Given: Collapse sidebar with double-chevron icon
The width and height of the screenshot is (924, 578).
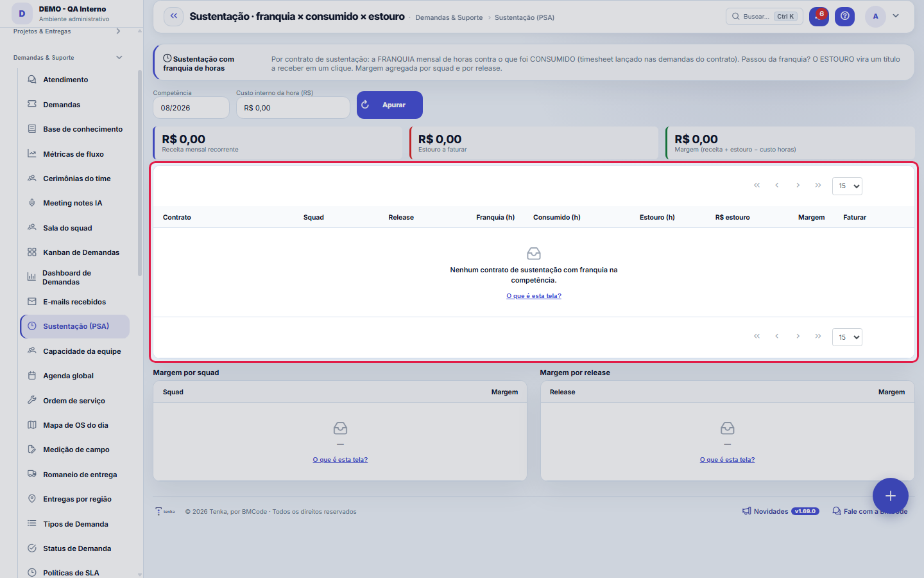Looking at the screenshot, I should 173,16.
